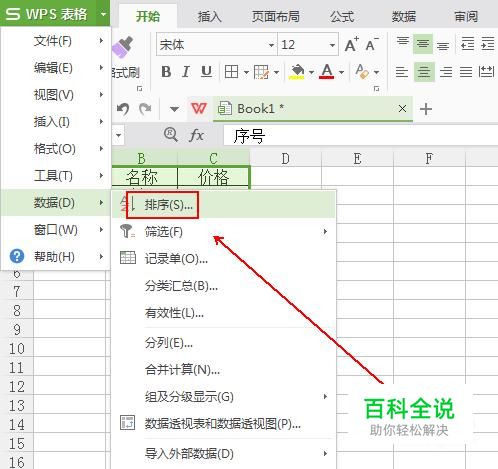Open borders dropdown arrow
This screenshot has height=469, width=498.
(246, 72)
